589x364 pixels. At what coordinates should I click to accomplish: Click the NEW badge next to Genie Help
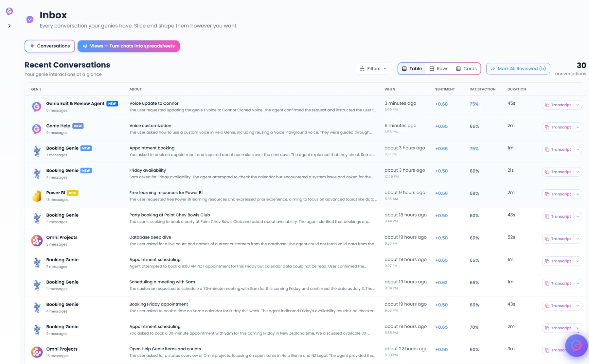[78, 126]
